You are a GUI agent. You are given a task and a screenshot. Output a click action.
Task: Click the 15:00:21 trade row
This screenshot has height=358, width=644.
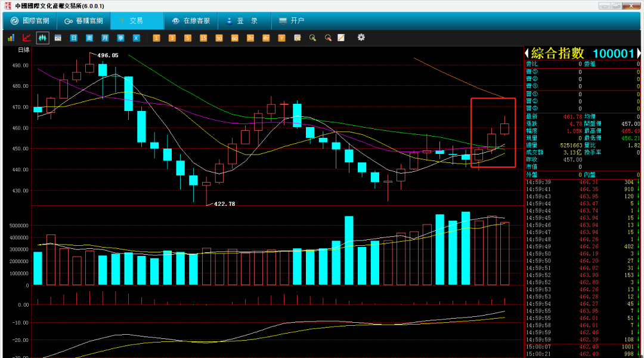point(583,354)
